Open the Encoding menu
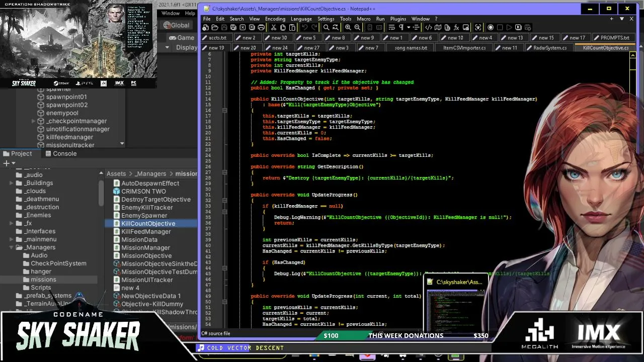Image resolution: width=644 pixels, height=362 pixels. [x=275, y=19]
